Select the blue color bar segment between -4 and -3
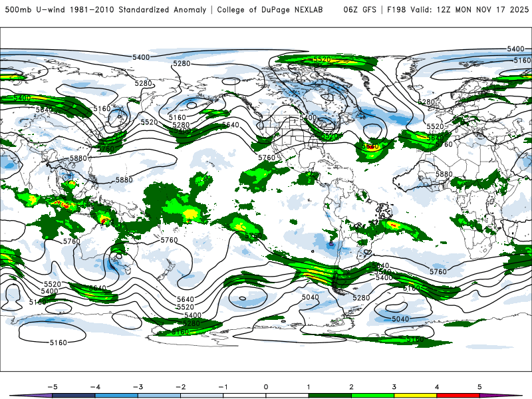Image resolution: width=532 pixels, height=399 pixels. click(116, 396)
